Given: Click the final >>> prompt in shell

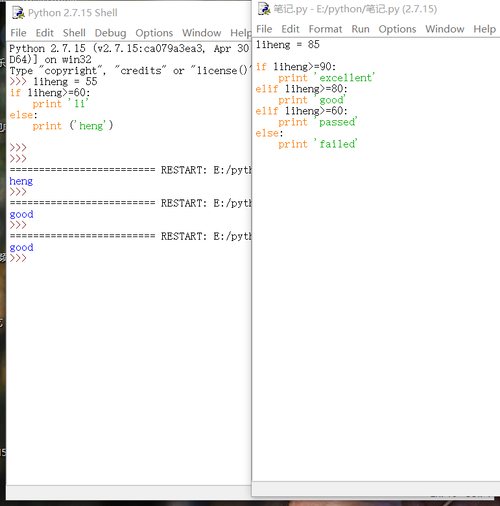Looking at the screenshot, I should pos(18,258).
